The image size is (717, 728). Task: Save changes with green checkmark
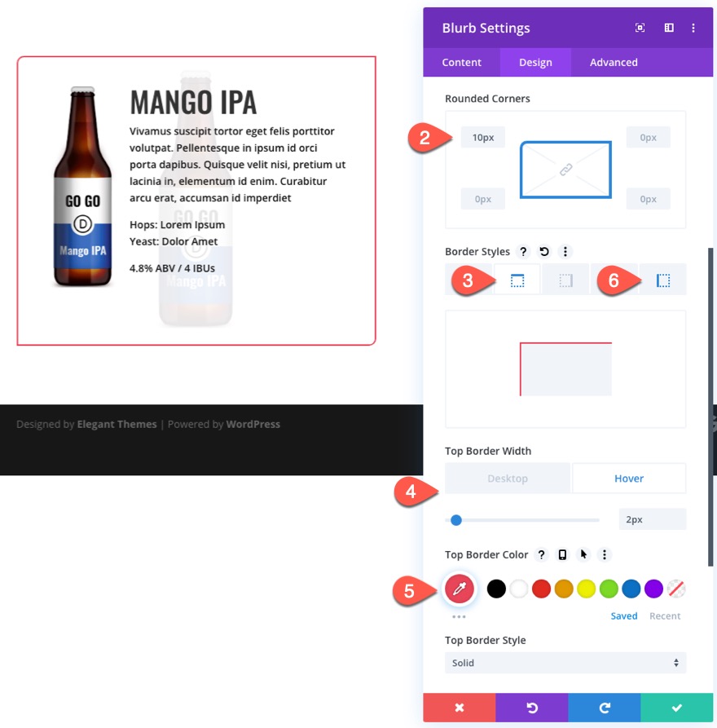676,708
